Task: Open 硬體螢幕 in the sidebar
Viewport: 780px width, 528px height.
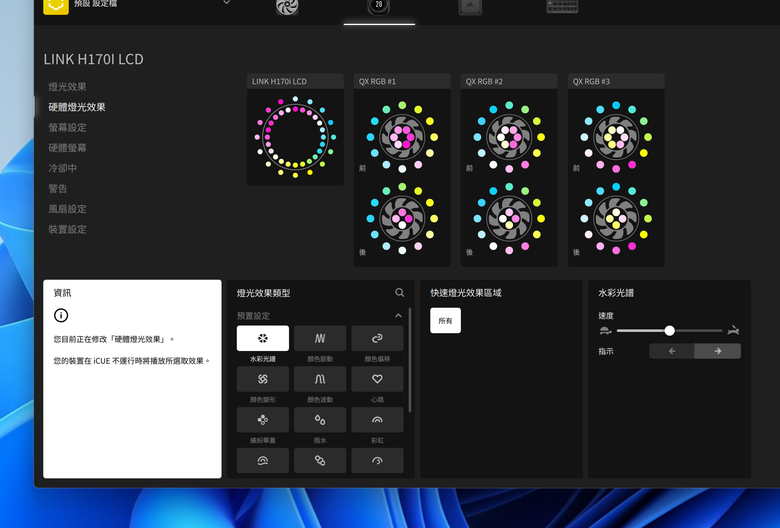Action: click(67, 148)
